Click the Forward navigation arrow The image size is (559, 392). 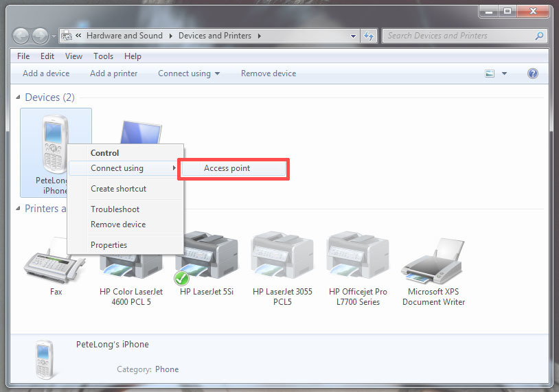pyautogui.click(x=40, y=36)
